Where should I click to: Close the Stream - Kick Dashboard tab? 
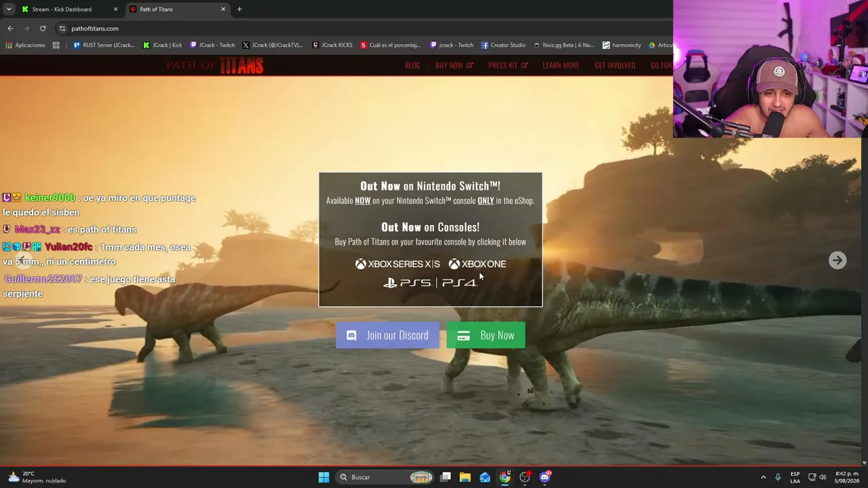coord(115,9)
